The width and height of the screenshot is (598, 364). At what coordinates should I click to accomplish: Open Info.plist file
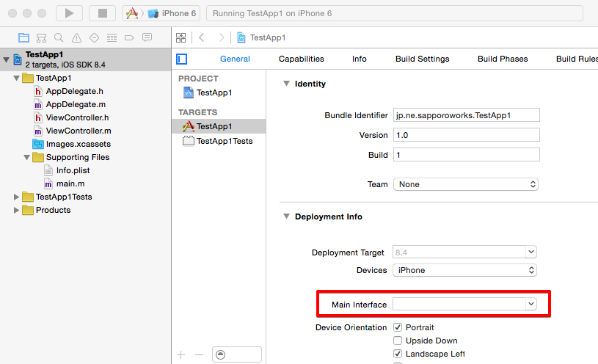point(73,170)
